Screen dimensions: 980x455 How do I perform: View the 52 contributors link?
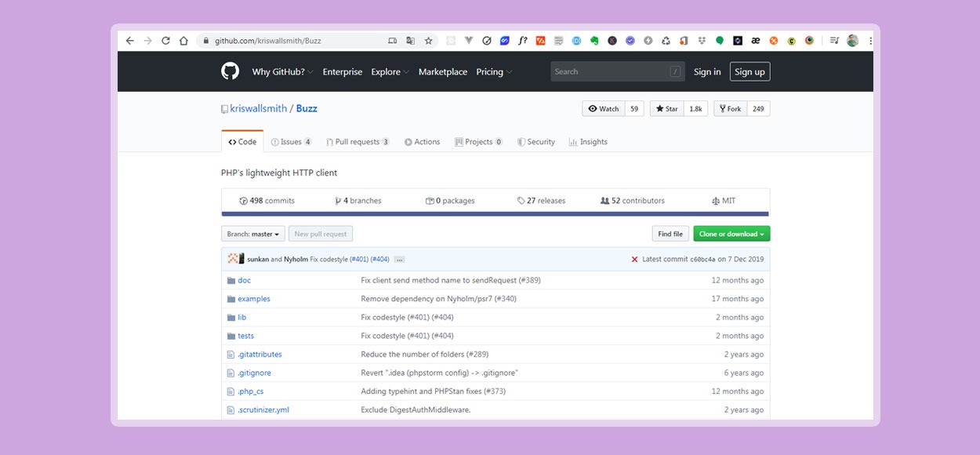coord(633,201)
